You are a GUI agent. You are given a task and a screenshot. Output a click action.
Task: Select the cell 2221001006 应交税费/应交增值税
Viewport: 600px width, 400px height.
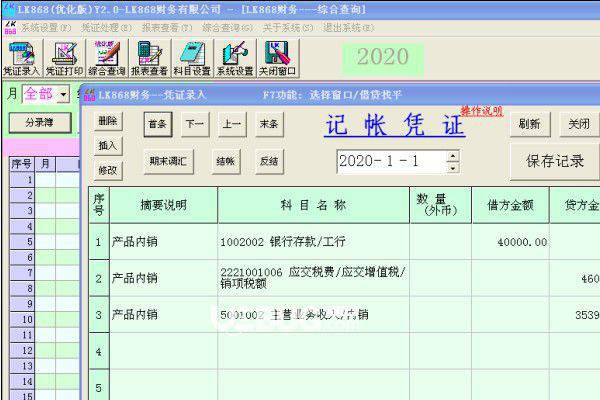point(313,278)
